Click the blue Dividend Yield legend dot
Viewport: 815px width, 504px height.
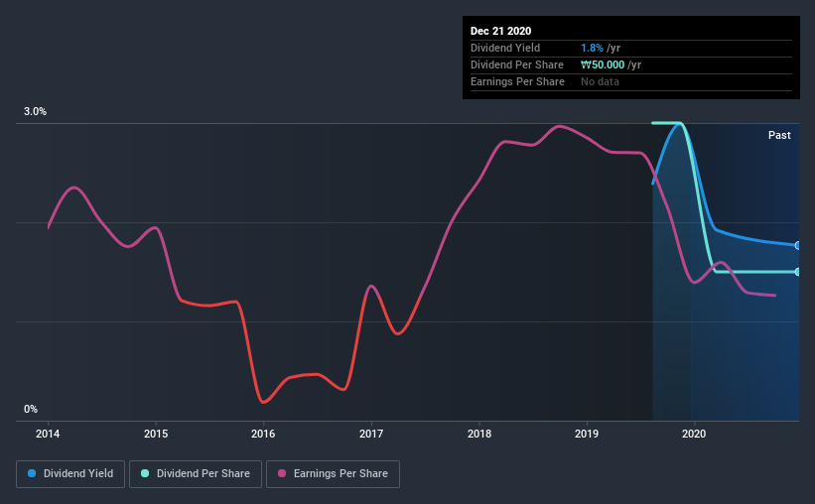(32, 473)
